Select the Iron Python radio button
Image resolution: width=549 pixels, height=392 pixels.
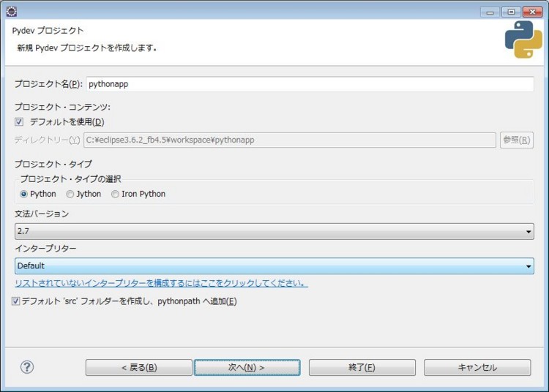tap(115, 194)
